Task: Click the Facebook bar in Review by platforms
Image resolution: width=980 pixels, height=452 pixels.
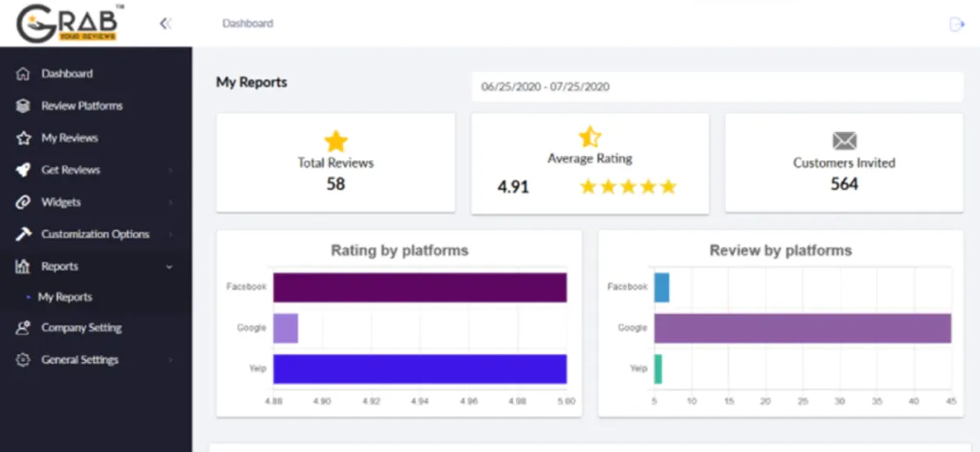Action: (x=661, y=287)
